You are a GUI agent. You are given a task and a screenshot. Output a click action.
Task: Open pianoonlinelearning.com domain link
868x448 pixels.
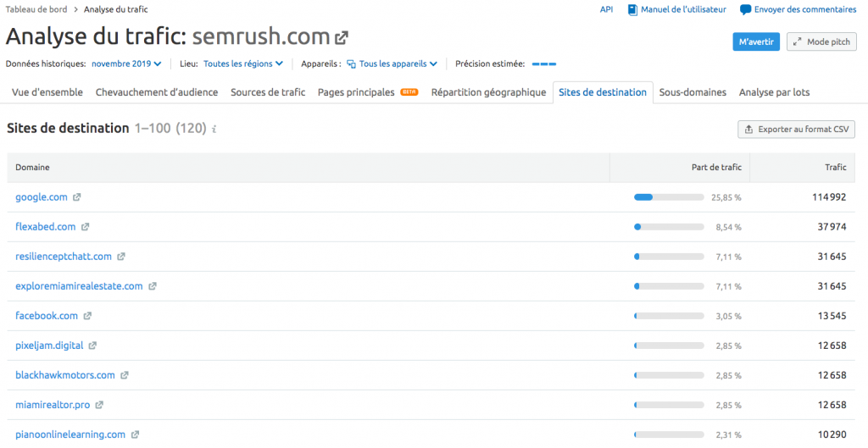pos(70,434)
